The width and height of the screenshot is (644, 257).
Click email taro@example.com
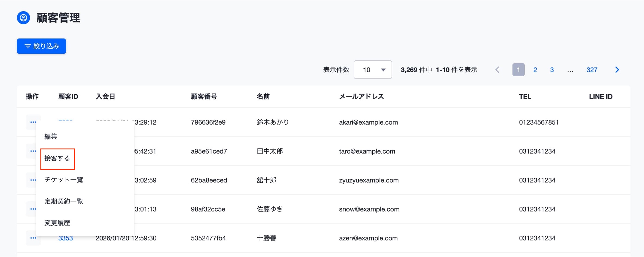(367, 151)
